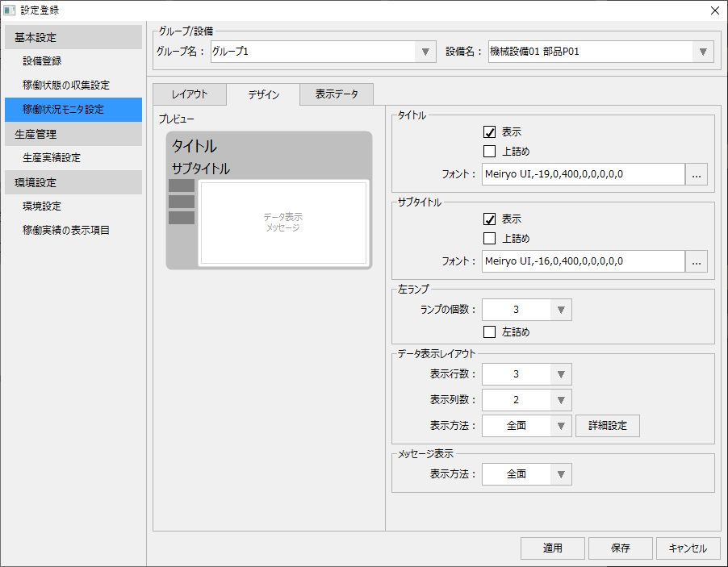The image size is (728, 567).
Task: Switch to the レイアウト tab
Action: 188,94
